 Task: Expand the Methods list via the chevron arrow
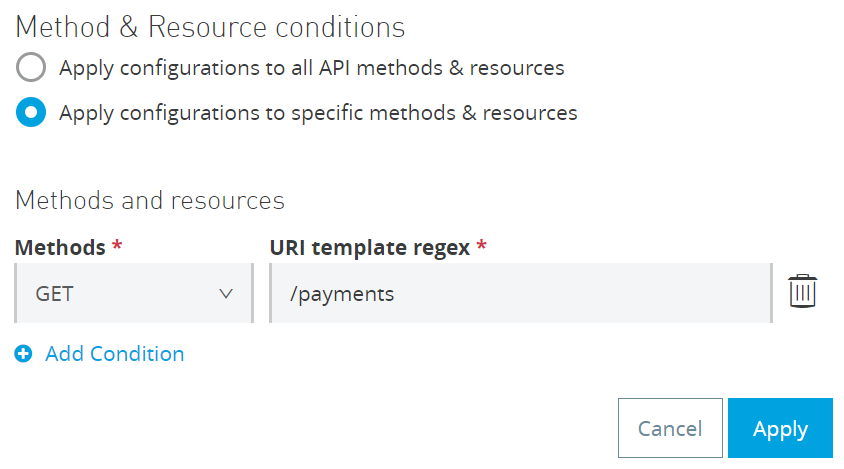[226, 294]
